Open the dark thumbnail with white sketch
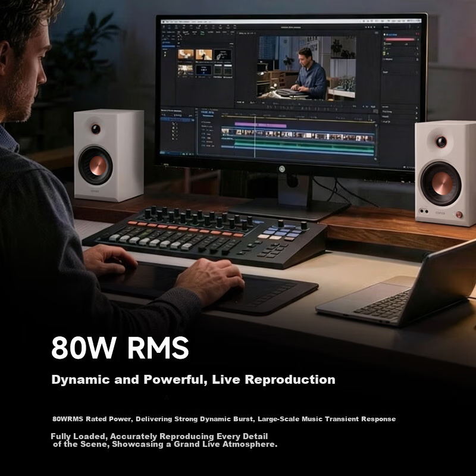This screenshot has height=476, width=476. [223, 55]
